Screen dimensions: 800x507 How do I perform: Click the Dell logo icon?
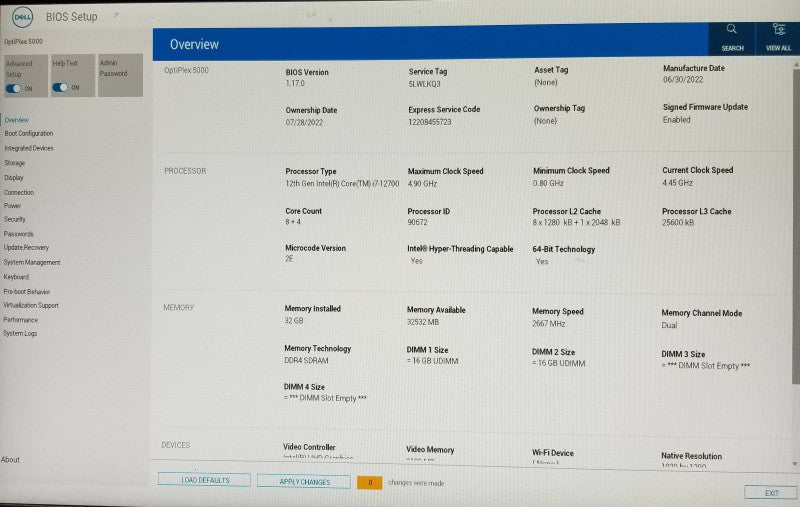click(22, 17)
